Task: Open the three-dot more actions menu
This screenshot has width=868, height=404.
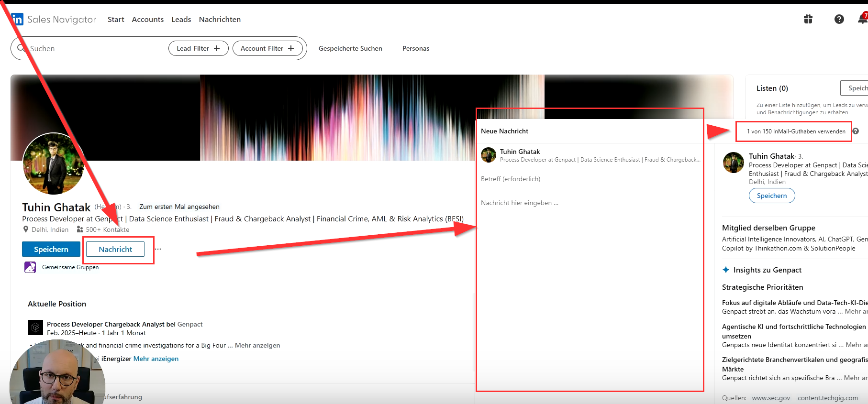Action: click(x=158, y=249)
